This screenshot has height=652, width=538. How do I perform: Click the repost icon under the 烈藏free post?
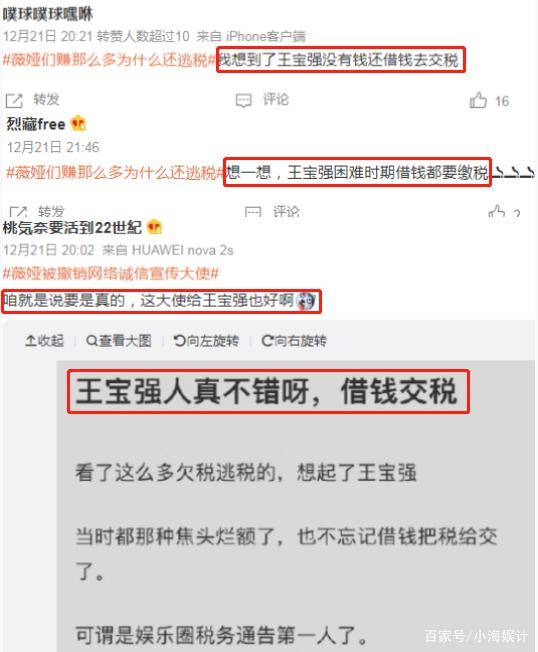pos(18,211)
